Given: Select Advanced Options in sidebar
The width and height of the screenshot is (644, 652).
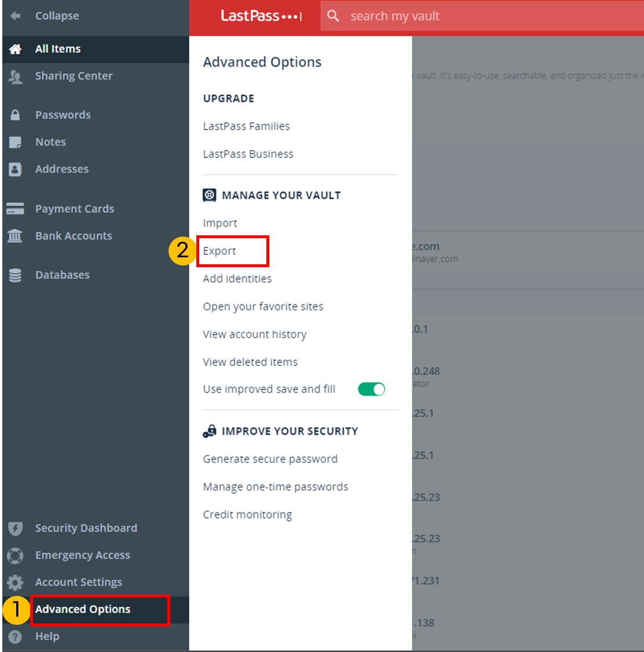Looking at the screenshot, I should pos(83,609).
